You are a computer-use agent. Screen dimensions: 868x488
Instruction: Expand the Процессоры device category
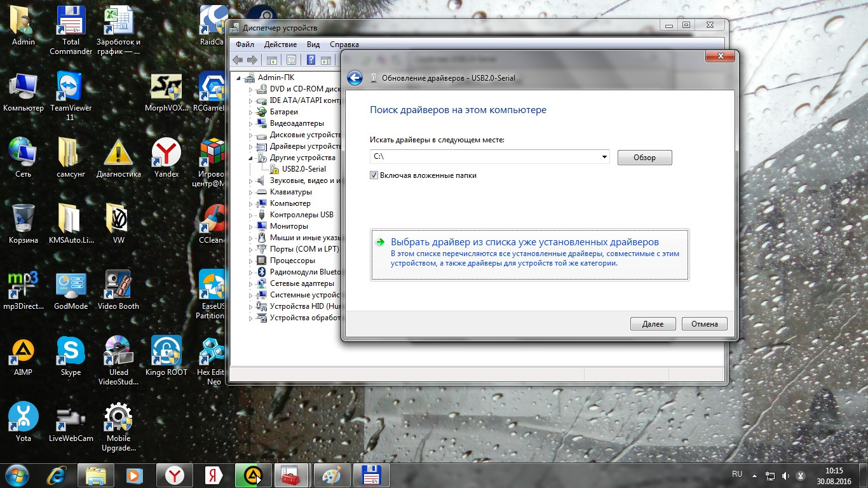coord(252,261)
